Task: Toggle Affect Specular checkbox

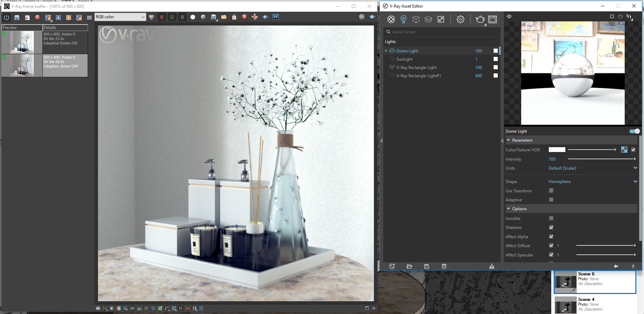Action: click(551, 255)
